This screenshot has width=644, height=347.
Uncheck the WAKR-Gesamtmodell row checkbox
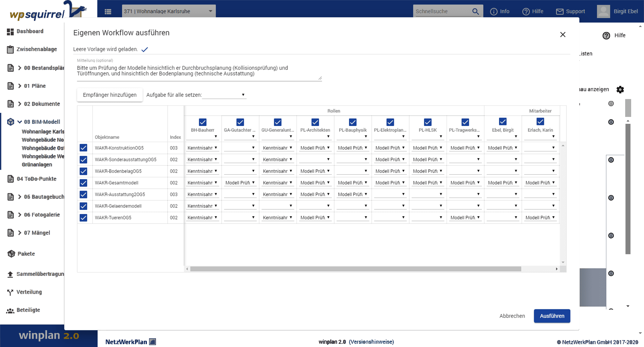[83, 183]
